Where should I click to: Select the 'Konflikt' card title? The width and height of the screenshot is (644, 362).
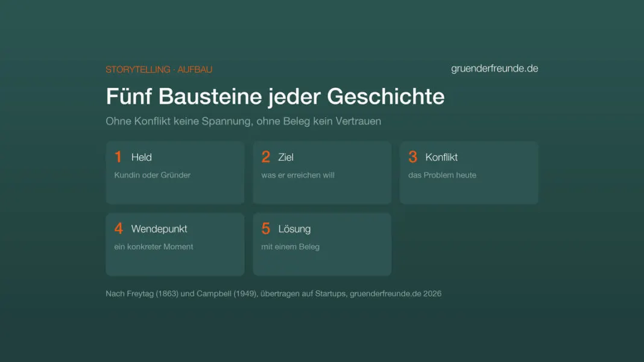[x=441, y=157]
